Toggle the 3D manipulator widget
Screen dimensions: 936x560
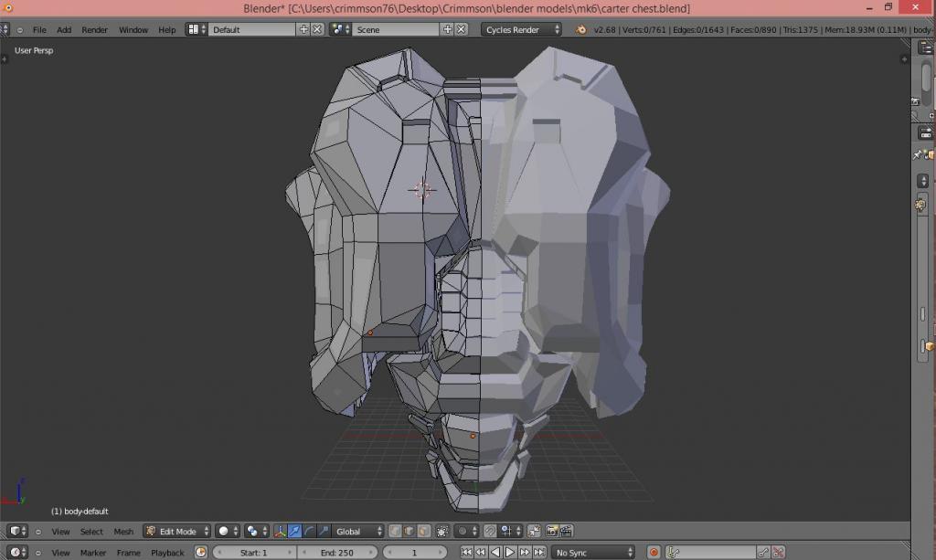pyautogui.click(x=280, y=531)
